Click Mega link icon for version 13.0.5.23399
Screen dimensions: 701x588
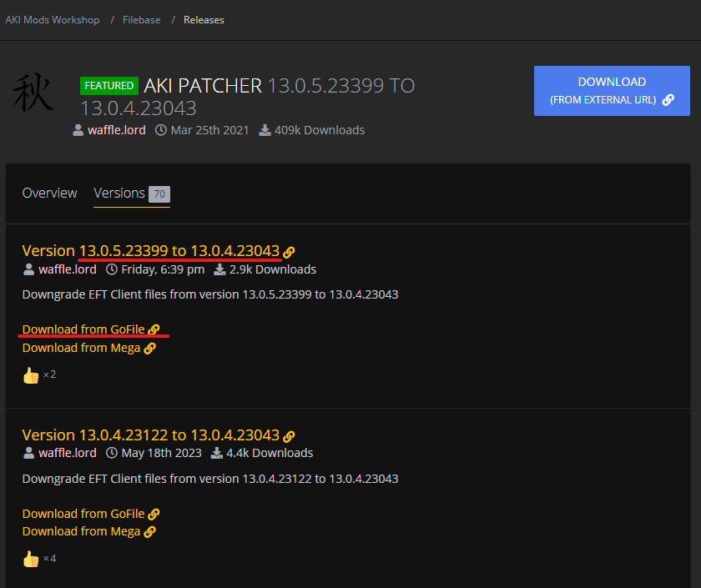(149, 348)
